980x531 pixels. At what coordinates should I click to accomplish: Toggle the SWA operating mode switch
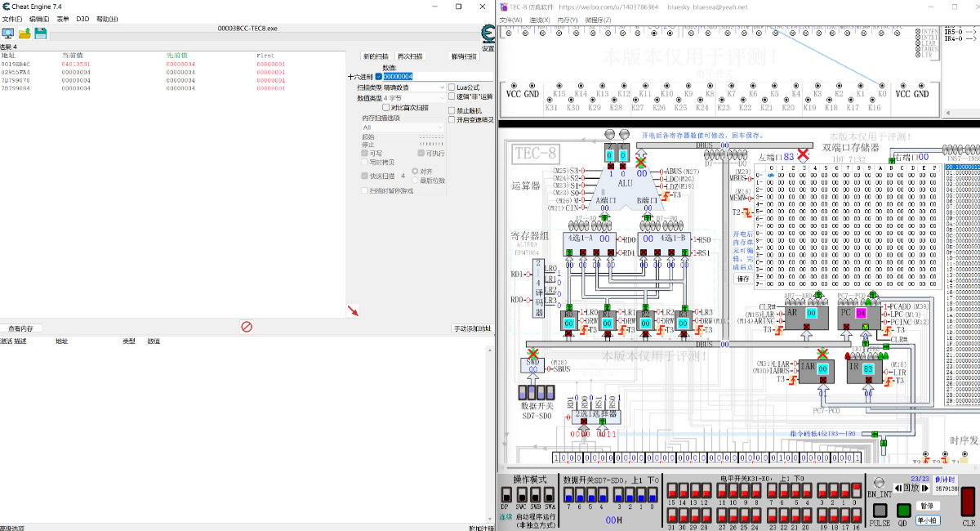[x=549, y=494]
